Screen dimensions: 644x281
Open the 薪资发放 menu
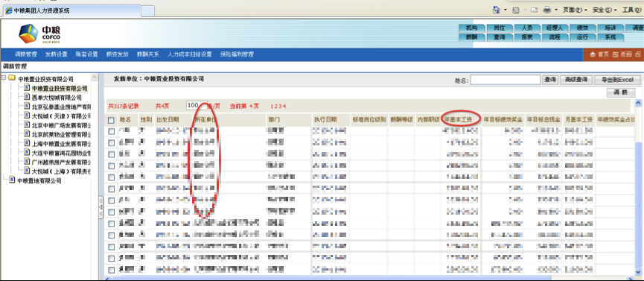(118, 54)
